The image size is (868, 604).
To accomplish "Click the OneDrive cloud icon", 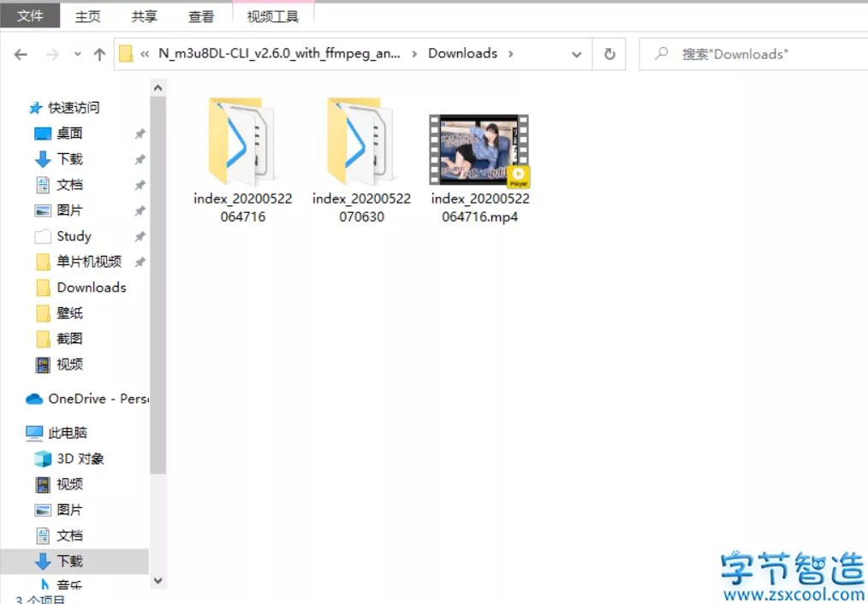I will (34, 399).
